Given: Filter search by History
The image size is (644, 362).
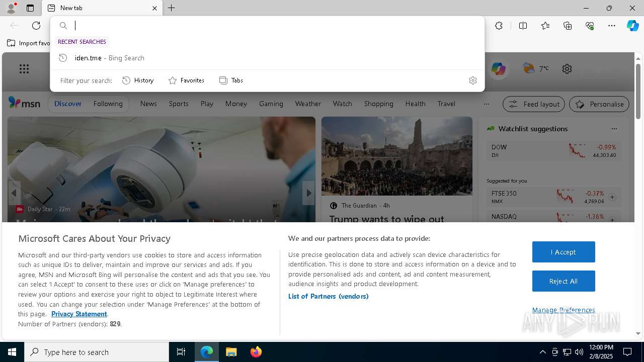Looking at the screenshot, I should pyautogui.click(x=138, y=80).
